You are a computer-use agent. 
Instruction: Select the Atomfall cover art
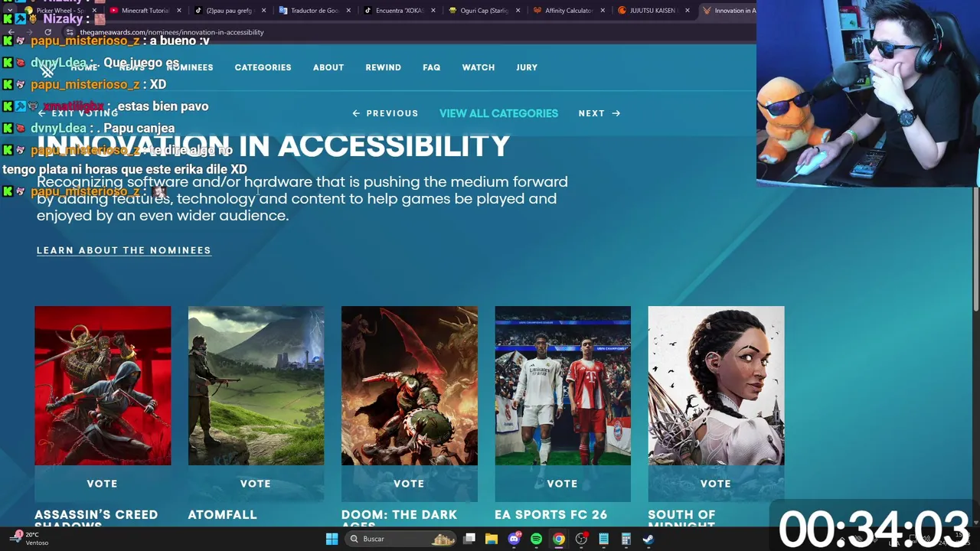coord(256,386)
